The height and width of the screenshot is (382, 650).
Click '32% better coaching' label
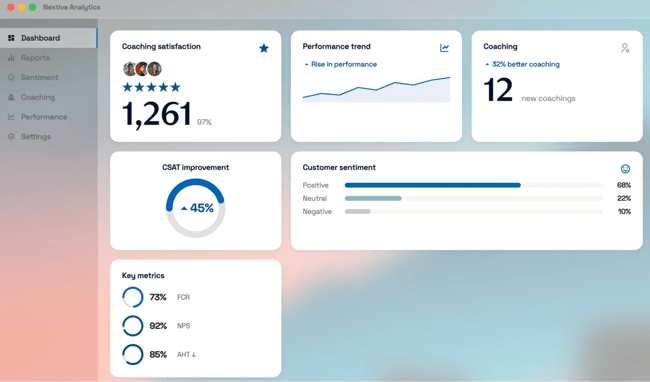(526, 64)
